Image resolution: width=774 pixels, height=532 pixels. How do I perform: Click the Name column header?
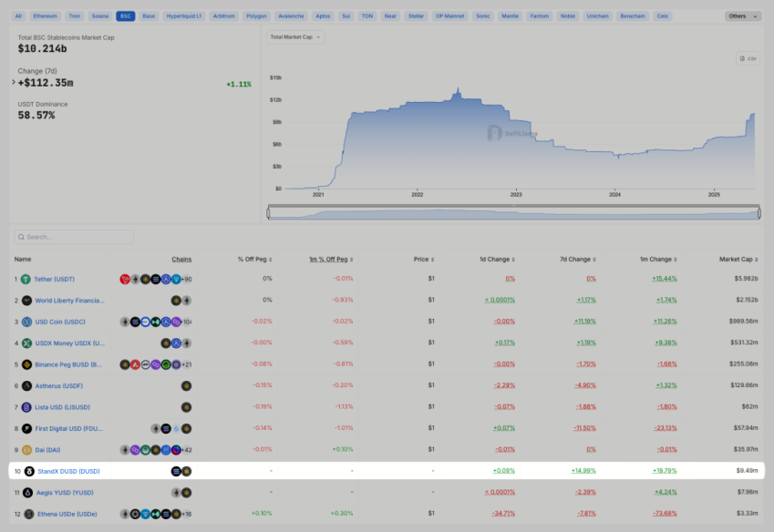(23, 260)
